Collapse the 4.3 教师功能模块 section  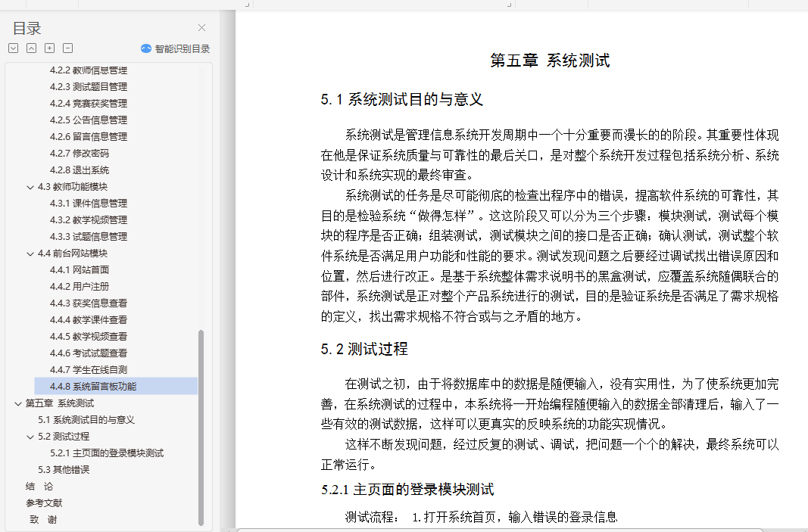(x=30, y=187)
